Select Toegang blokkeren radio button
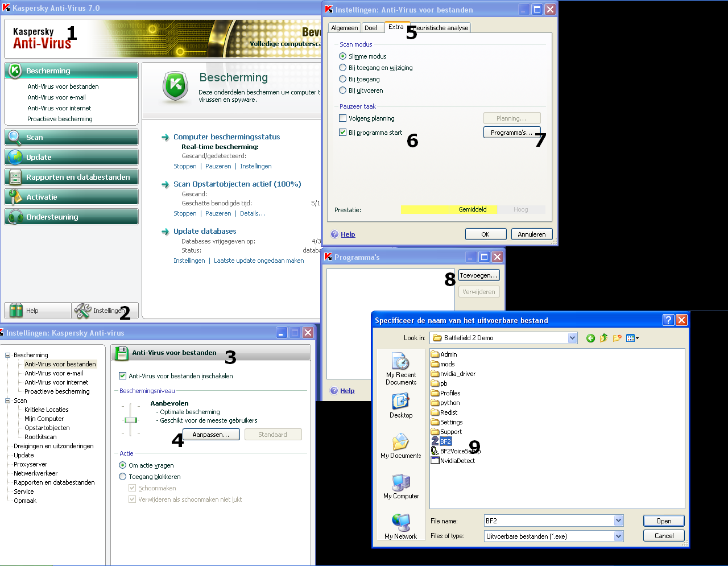 (x=122, y=477)
